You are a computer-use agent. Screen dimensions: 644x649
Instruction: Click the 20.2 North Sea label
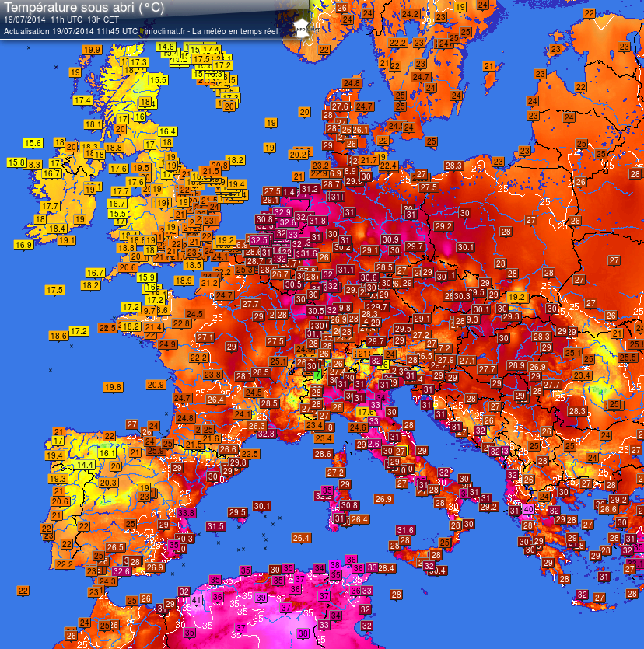[x=298, y=155]
